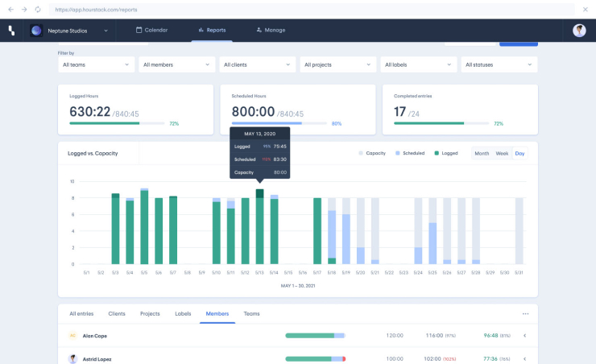The height and width of the screenshot is (364, 596).
Task: Click the 630:22 logged hours value
Action: (x=89, y=112)
